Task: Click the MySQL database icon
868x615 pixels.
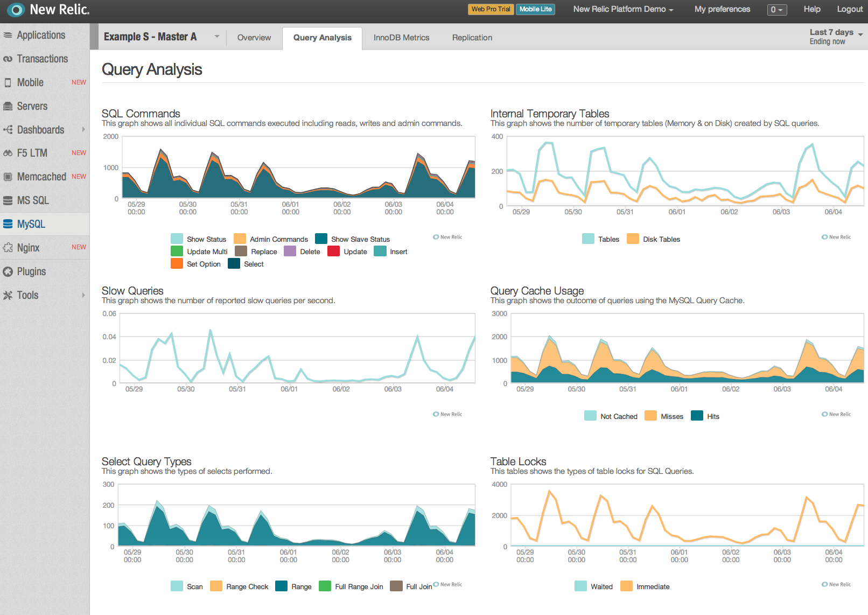Action: (x=8, y=224)
